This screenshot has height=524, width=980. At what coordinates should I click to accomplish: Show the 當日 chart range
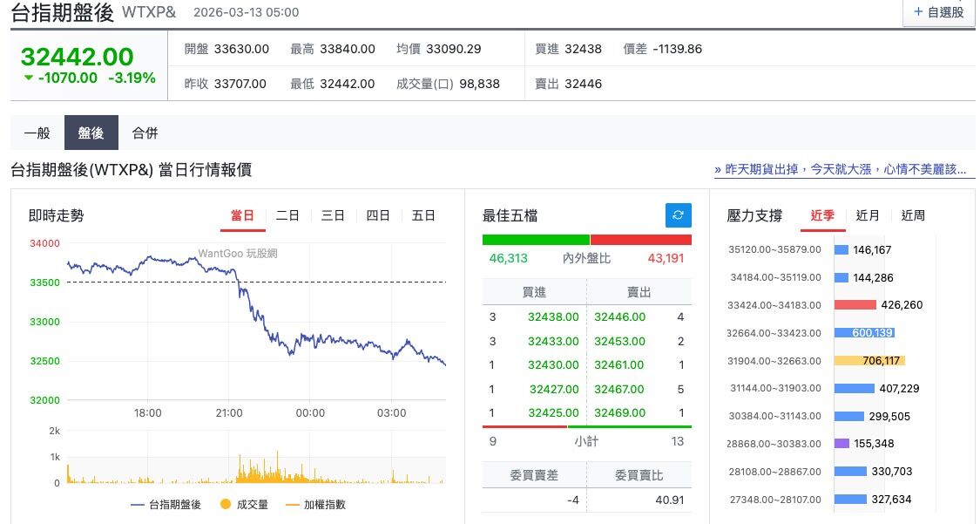[x=242, y=215]
